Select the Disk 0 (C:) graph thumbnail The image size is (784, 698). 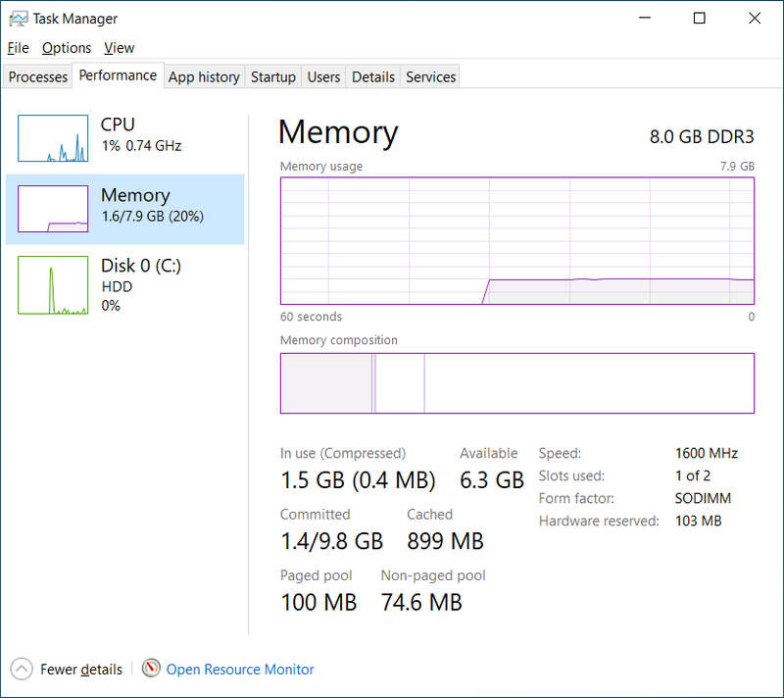pyautogui.click(x=53, y=285)
